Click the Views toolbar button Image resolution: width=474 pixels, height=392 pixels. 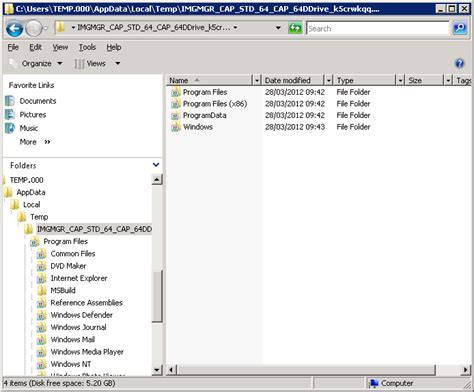(x=90, y=63)
